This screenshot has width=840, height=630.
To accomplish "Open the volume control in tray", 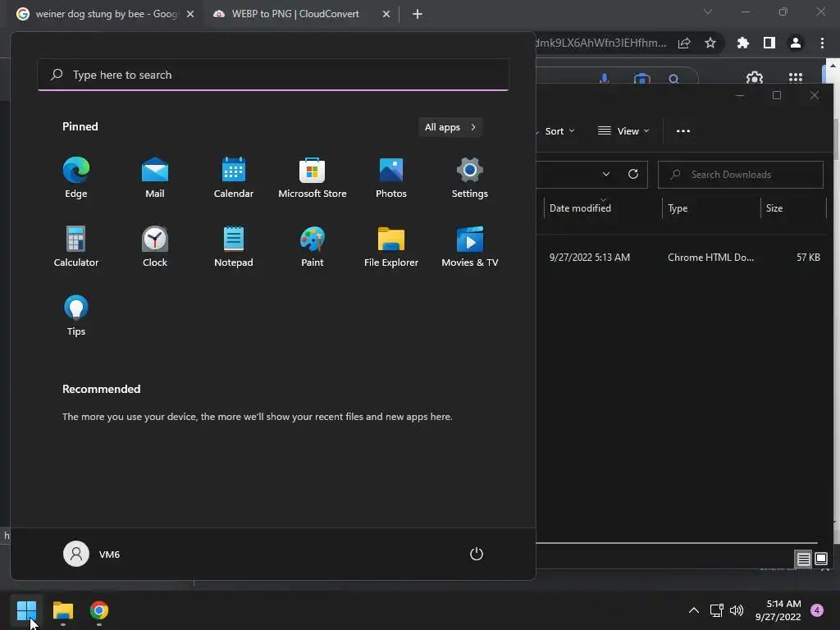I will 737,610.
